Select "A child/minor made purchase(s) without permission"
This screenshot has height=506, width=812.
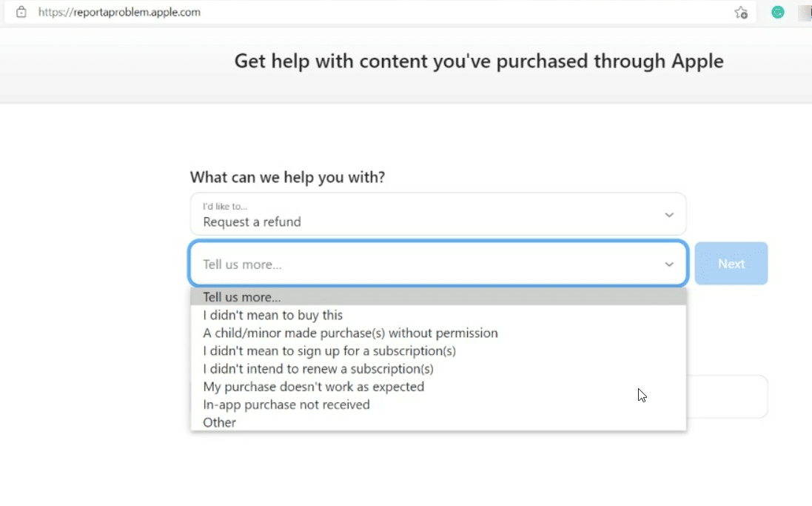pyautogui.click(x=350, y=333)
